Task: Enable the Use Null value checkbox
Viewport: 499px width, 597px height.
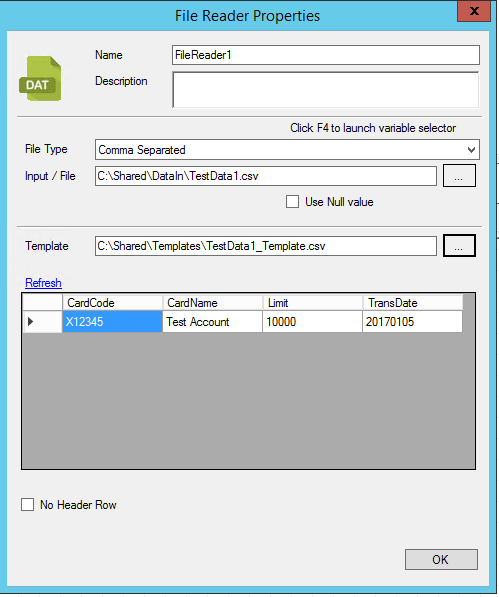Action: pos(292,201)
